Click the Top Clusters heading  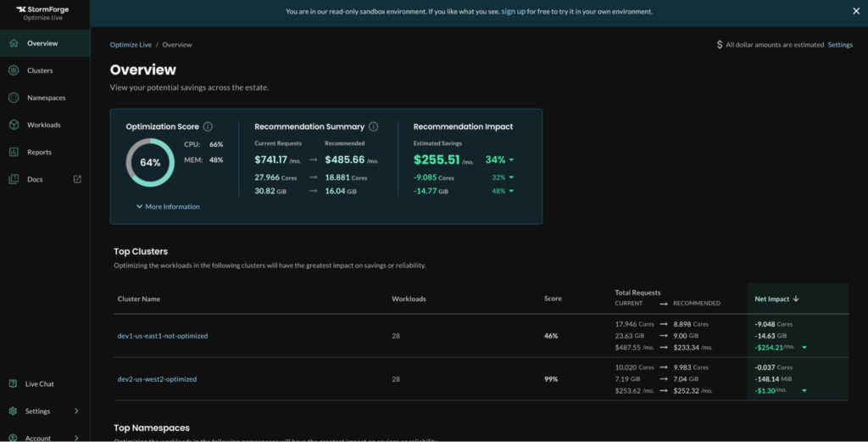point(141,251)
